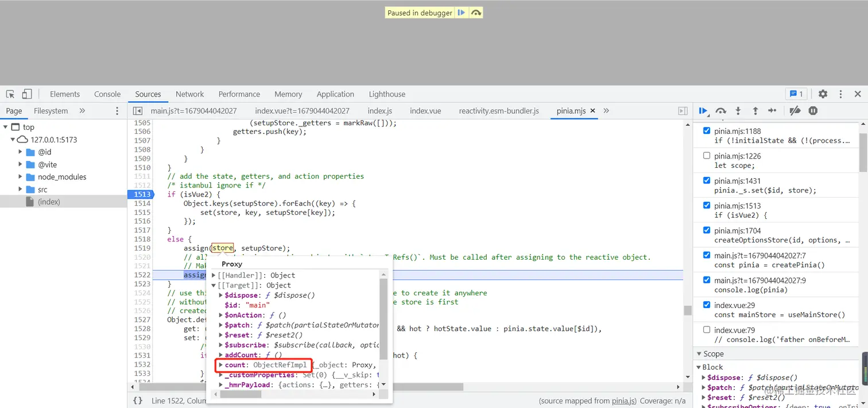Viewport: 868px width, 408px height.
Task: Collapse the top frame tree node
Action: pos(5,127)
